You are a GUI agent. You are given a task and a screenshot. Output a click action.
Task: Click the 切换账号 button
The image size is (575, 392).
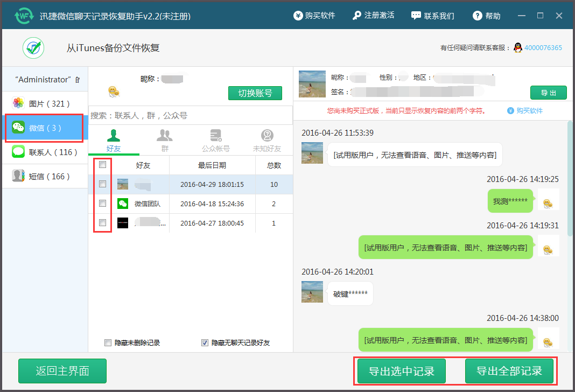point(254,93)
